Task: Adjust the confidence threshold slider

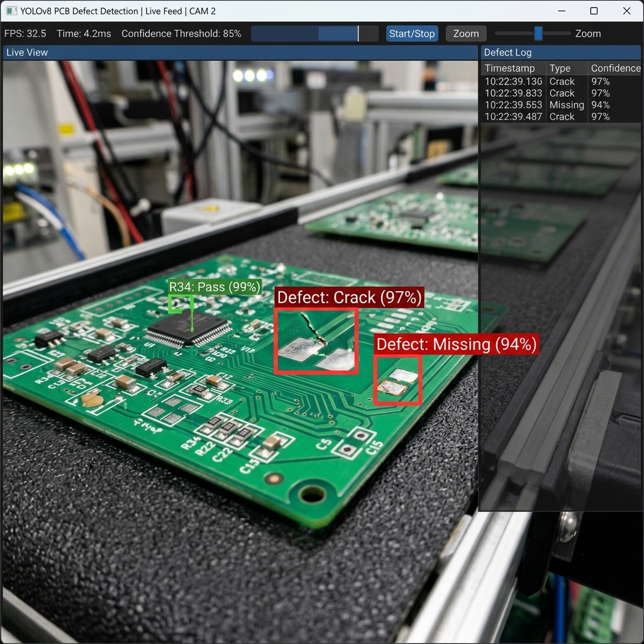Action: [x=314, y=34]
